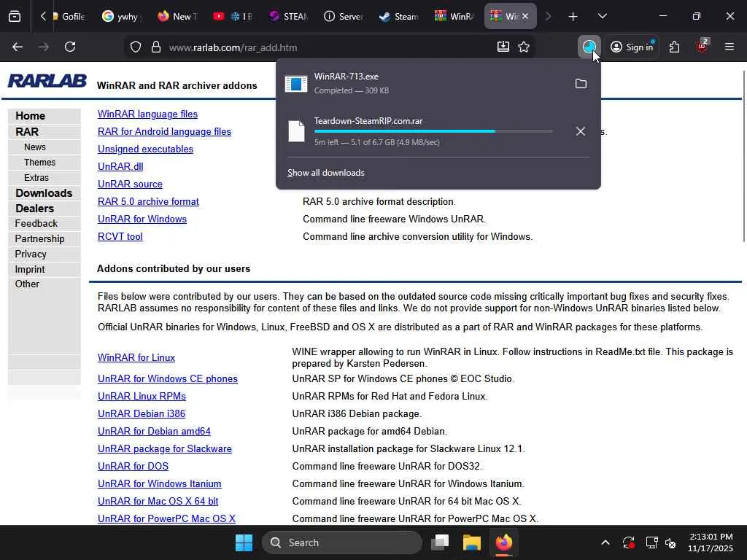
Task: Click the Sign in account button
Action: pos(632,47)
